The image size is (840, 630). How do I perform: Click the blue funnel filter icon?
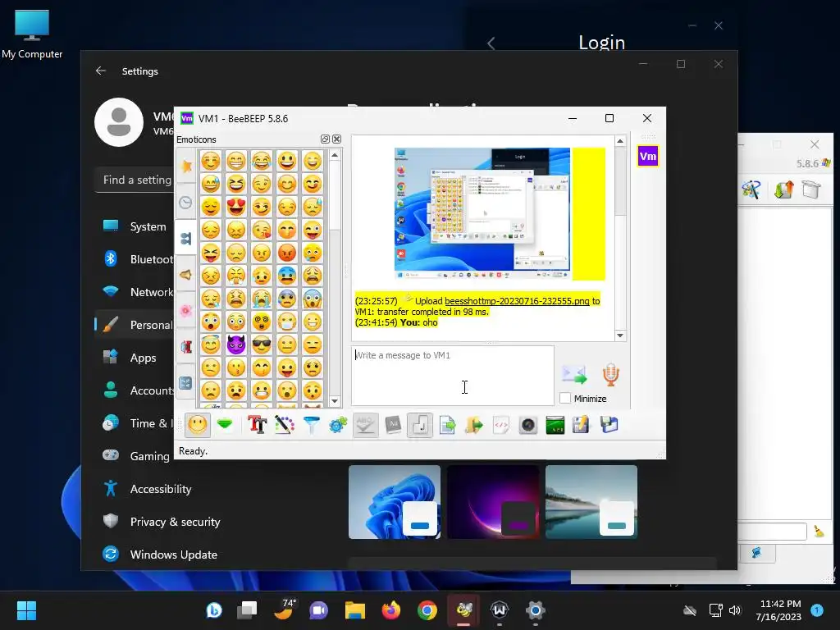[311, 426]
